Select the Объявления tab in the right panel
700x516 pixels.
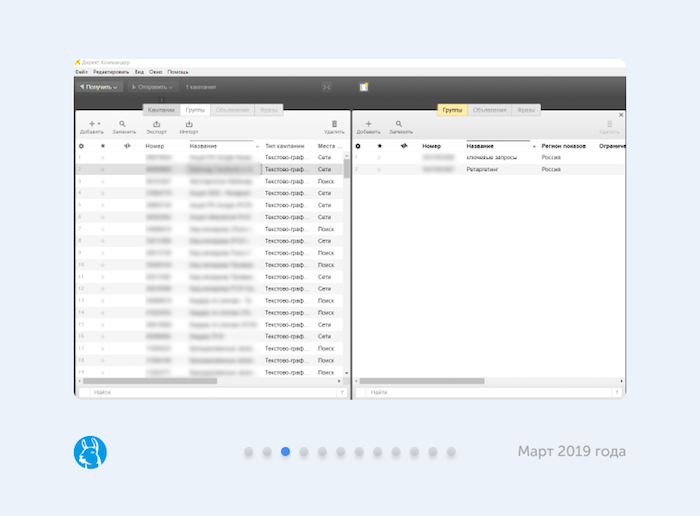click(x=490, y=110)
